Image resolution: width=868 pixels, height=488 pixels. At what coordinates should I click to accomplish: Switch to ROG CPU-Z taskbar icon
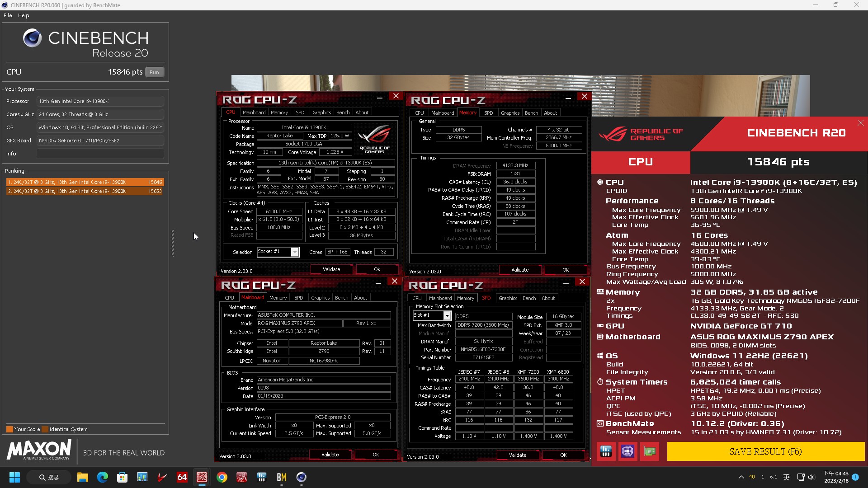click(x=202, y=477)
